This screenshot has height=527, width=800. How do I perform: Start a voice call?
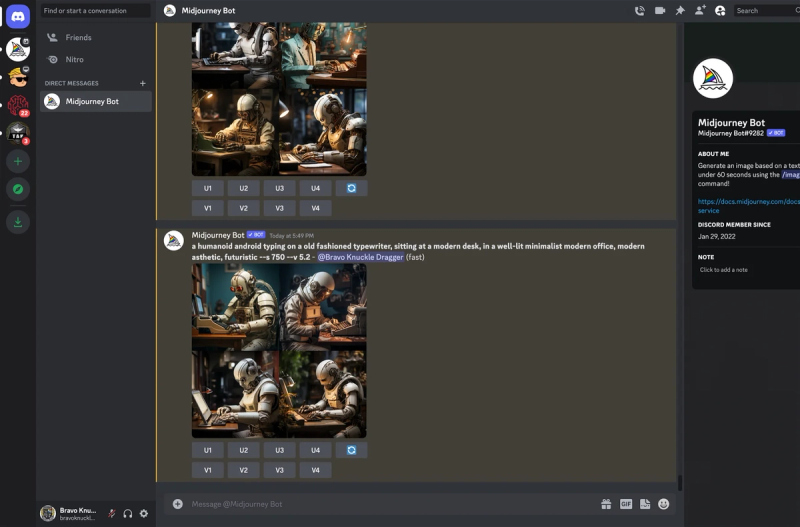click(x=639, y=11)
